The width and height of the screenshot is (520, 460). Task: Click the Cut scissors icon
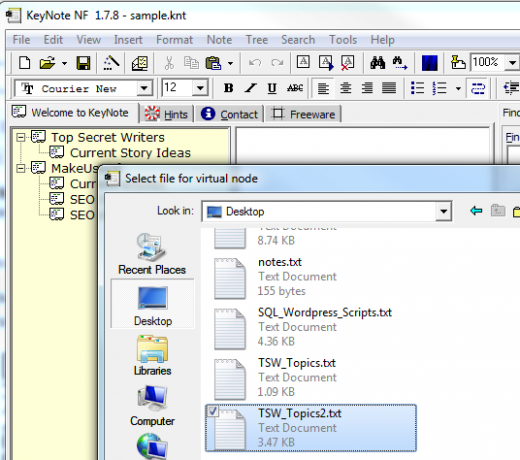tap(169, 63)
